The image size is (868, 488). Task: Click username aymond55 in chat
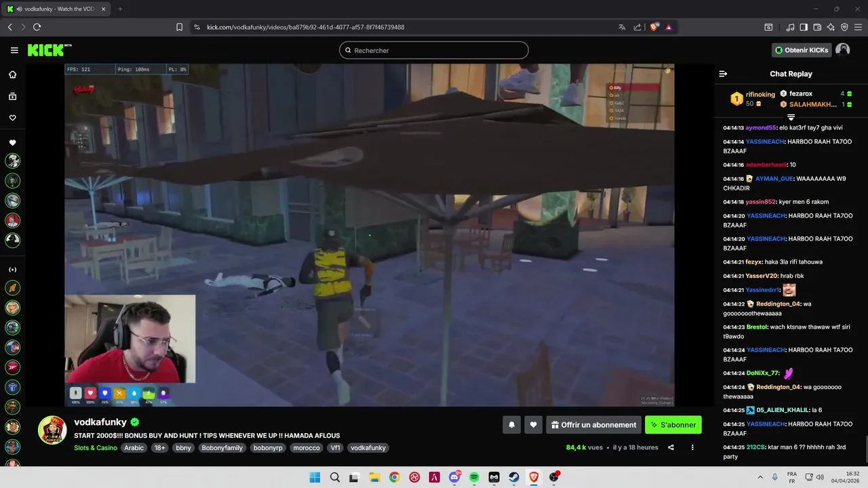[761, 127]
